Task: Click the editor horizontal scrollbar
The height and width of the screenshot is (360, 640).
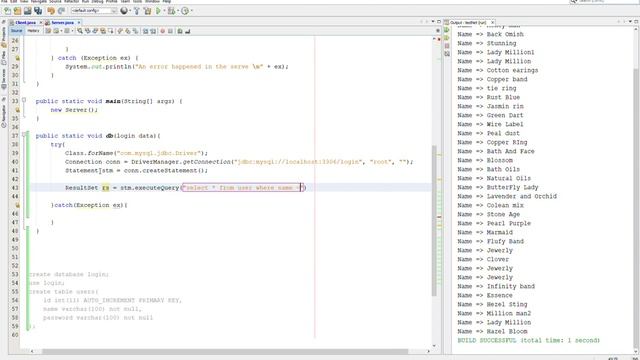Action: pyautogui.click(x=224, y=351)
